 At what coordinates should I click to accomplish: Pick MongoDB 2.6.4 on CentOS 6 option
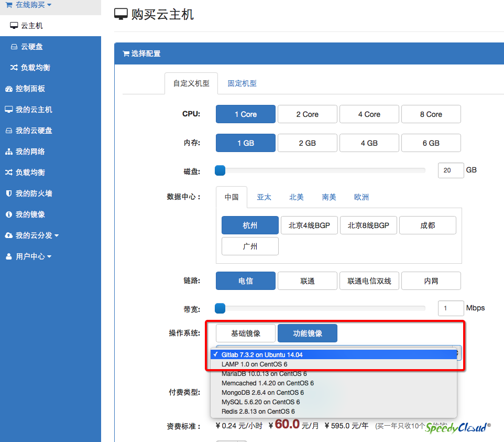pos(334,393)
